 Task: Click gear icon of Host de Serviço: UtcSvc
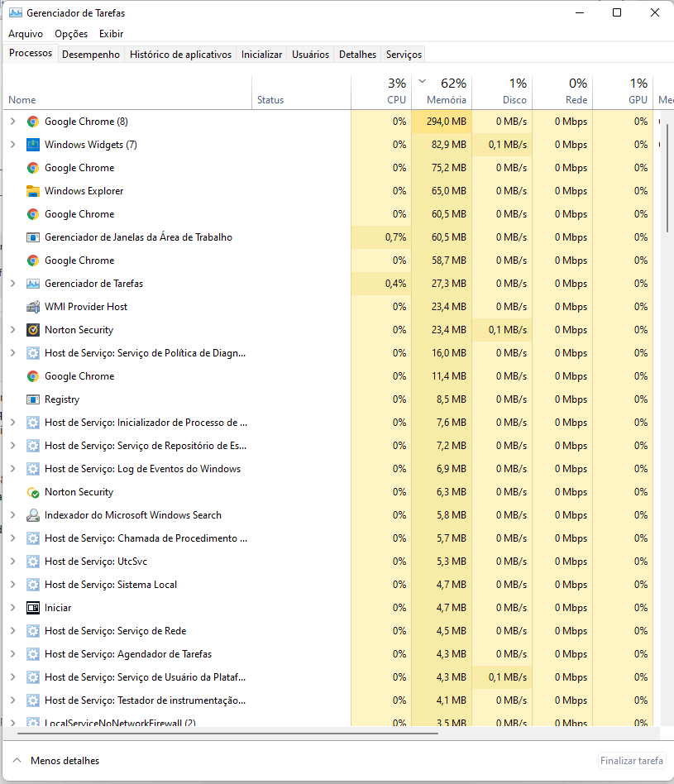[33, 562]
